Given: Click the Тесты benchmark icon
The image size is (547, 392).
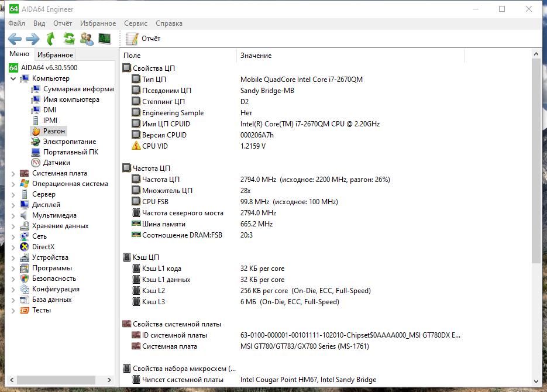Looking at the screenshot, I should coord(25,310).
